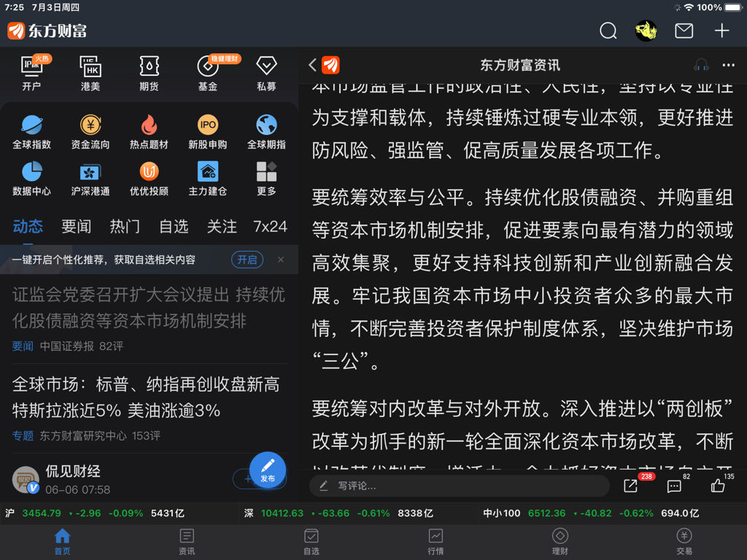Switch to the 7x24 live news tab
This screenshot has width=747, height=560.
coord(270,226)
